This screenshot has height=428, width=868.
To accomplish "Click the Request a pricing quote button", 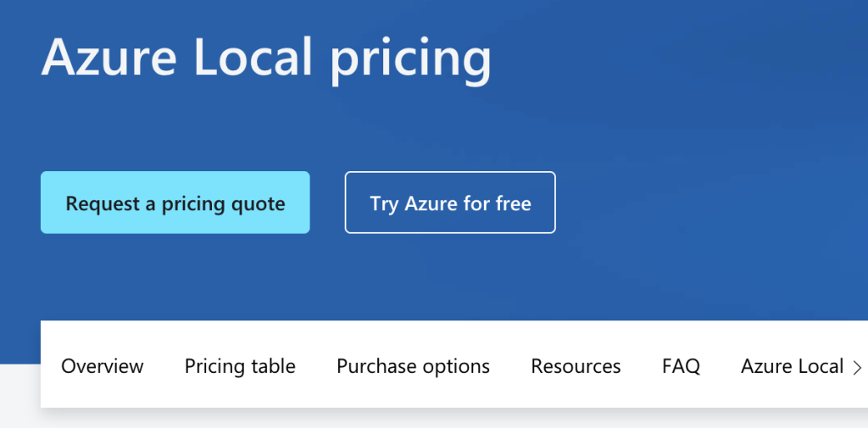I will coord(175,203).
